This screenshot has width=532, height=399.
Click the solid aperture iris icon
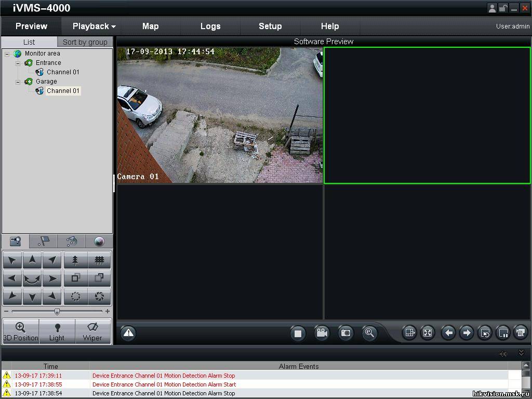point(99,297)
